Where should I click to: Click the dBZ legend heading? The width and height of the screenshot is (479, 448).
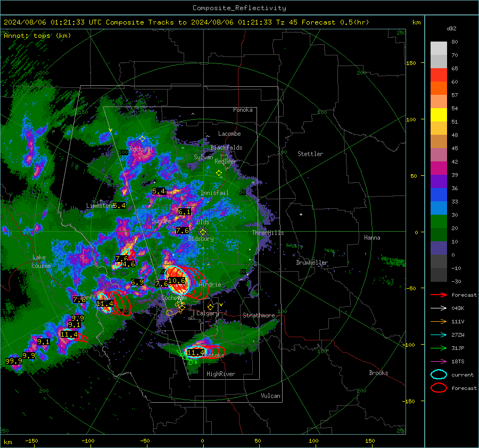451,29
